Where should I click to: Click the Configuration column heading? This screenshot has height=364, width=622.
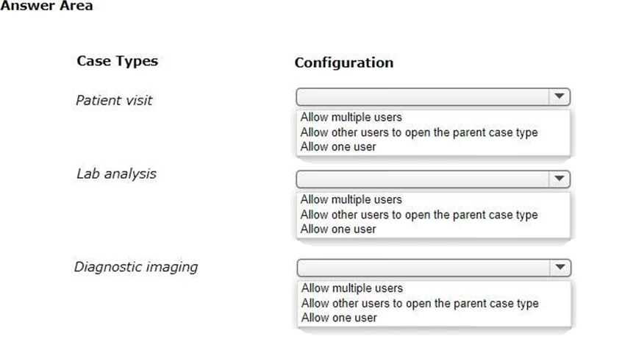(344, 63)
